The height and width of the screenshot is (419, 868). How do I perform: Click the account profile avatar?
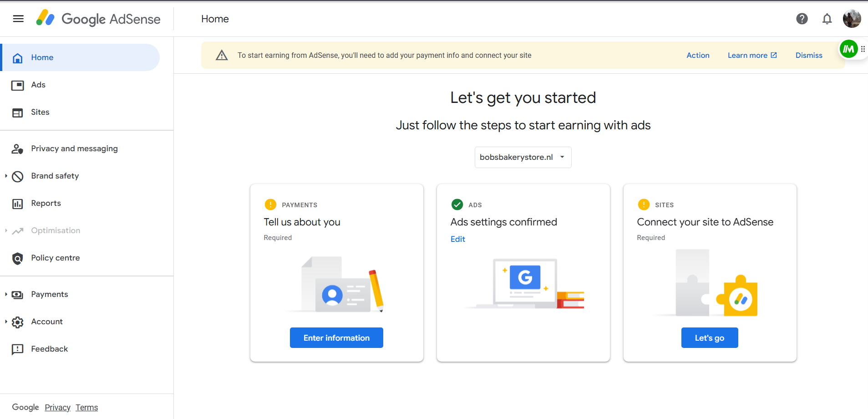(851, 19)
